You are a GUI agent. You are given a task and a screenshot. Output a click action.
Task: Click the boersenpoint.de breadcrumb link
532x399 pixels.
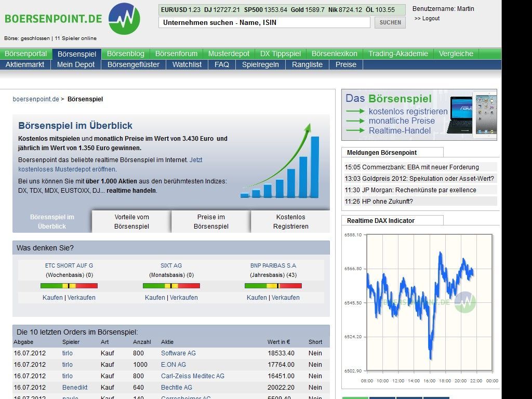pos(36,99)
